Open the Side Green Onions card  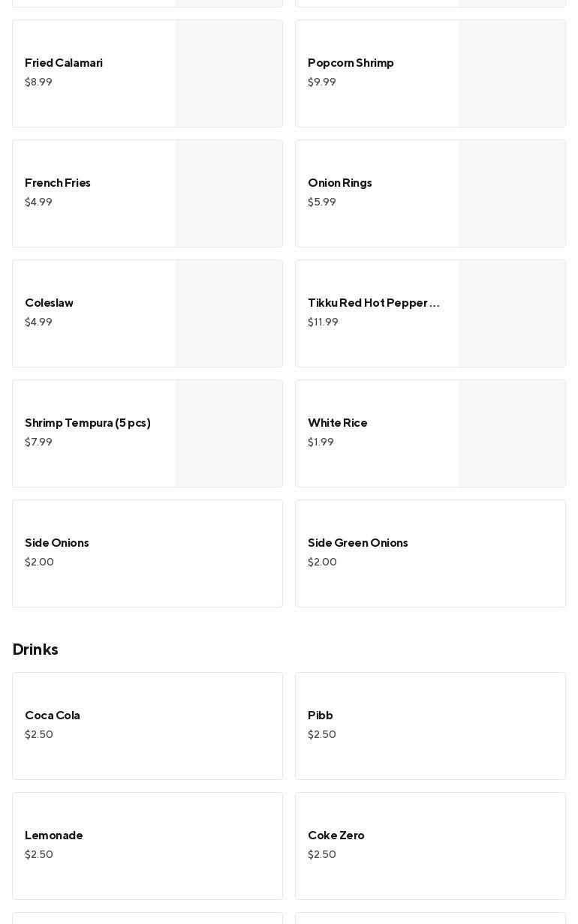(430, 553)
